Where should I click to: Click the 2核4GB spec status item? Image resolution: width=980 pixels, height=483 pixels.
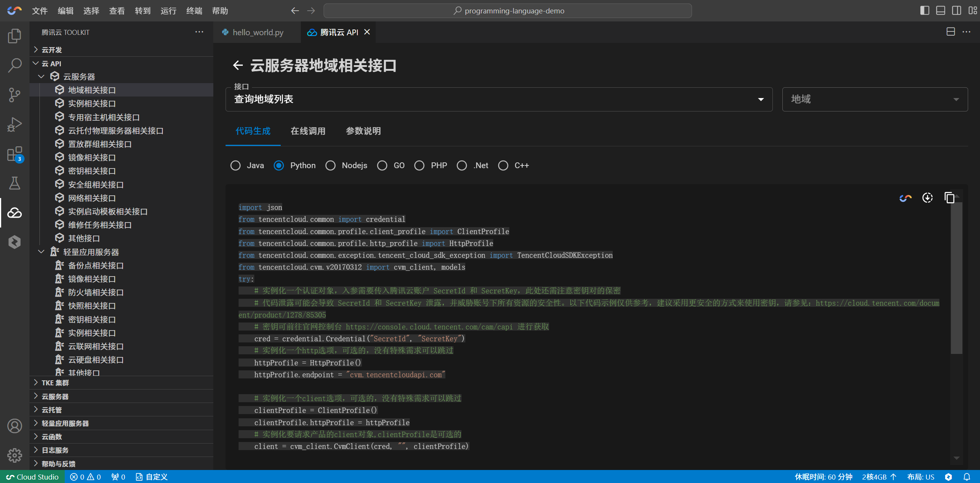[x=879, y=477]
